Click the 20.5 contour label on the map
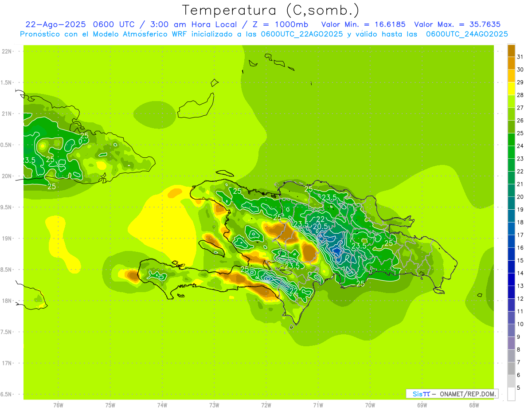This screenshot has height=411, width=532. 321,226
